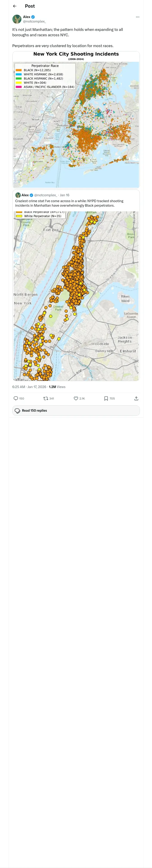This screenshot has height=868, width=152.
Task: Click the quoted post text about Manhattan
Action: coord(69,203)
